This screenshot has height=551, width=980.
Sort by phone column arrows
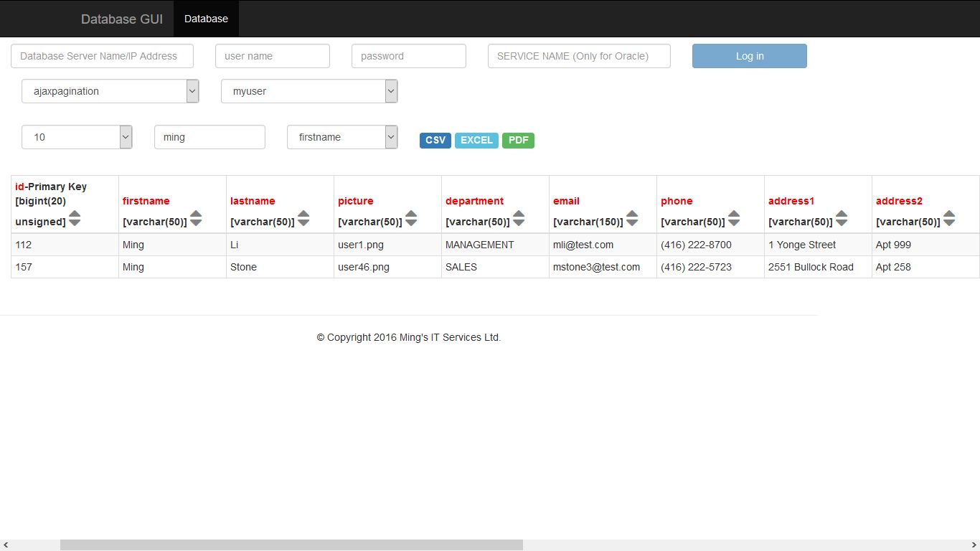tap(734, 219)
